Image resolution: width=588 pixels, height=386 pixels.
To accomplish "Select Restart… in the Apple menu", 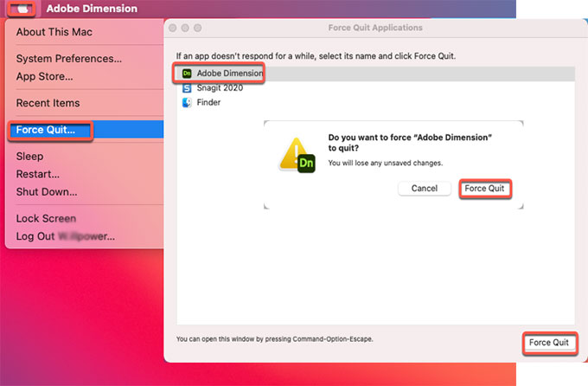I will pos(37,174).
